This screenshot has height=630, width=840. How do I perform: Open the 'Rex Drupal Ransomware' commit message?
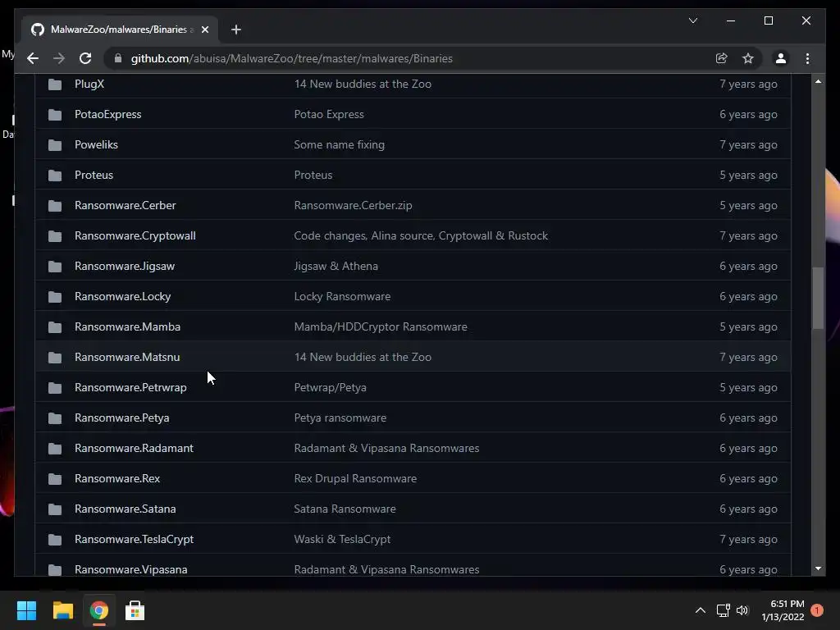355,479
